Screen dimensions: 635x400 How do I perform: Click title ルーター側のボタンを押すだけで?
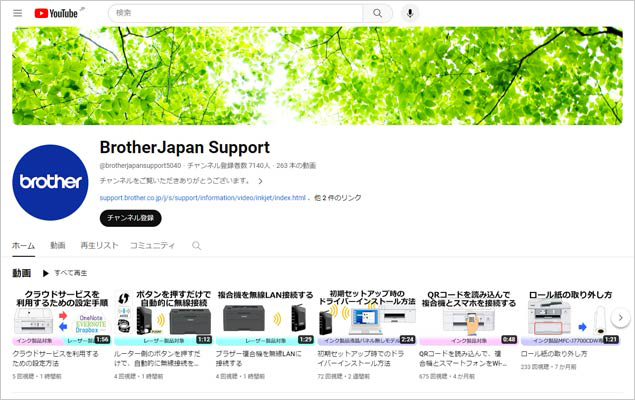coord(157,358)
